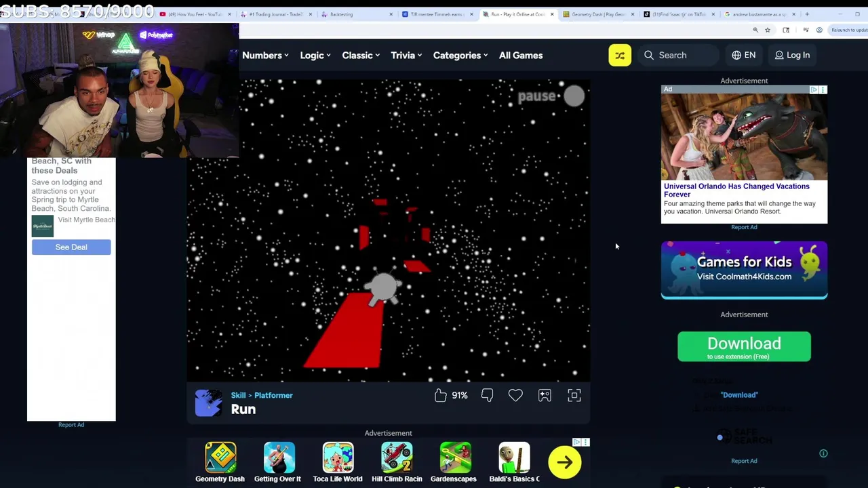The image size is (868, 488).
Task: Enter fullscreen with the expand icon
Action: click(574, 395)
